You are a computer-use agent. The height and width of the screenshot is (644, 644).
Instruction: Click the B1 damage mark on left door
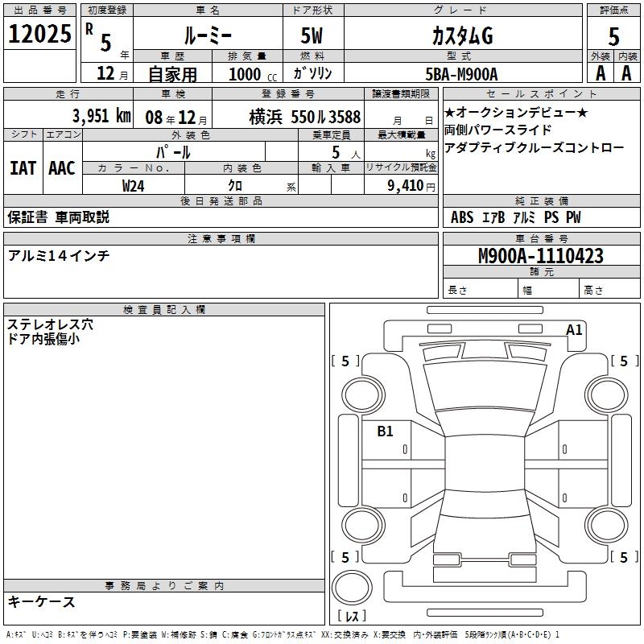(385, 431)
